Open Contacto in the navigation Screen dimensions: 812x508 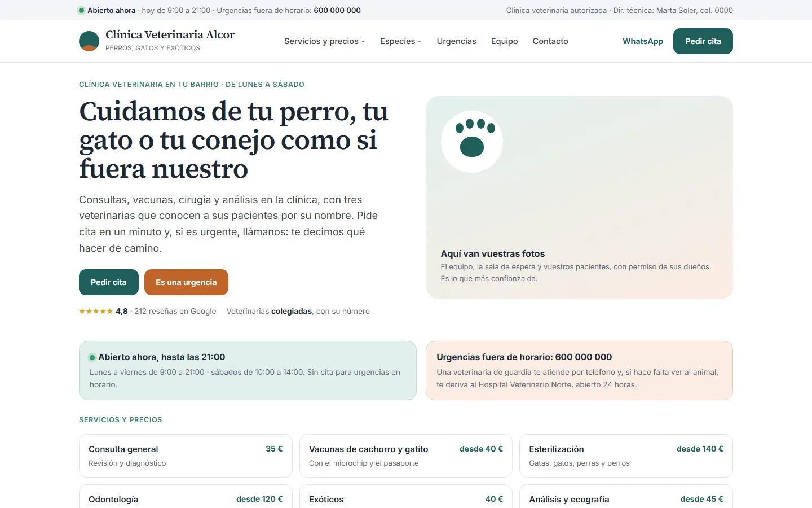click(x=550, y=41)
